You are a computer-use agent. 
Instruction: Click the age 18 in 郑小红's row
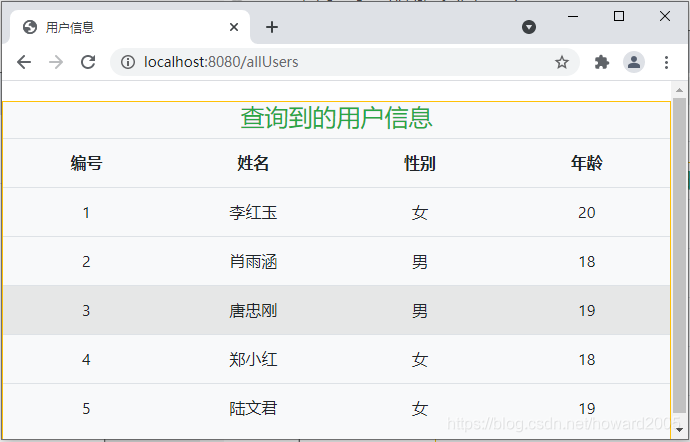(x=587, y=360)
